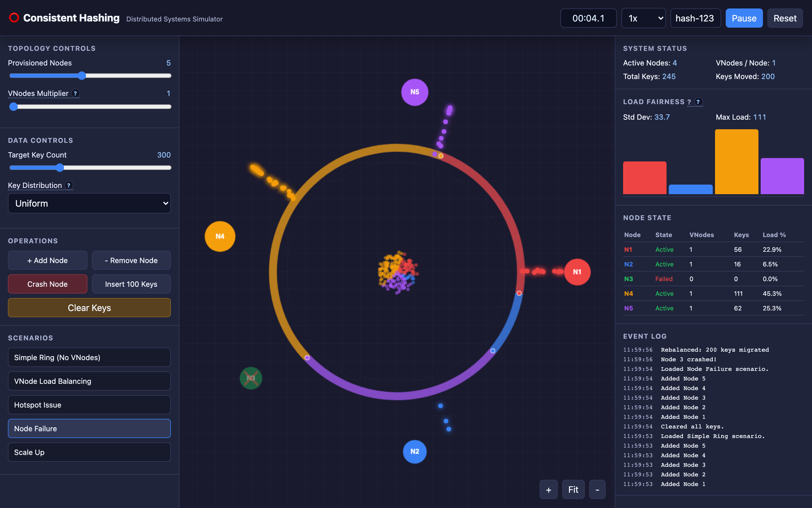Image resolution: width=812 pixels, height=508 pixels.
Task: Click the key cluster in ring center
Action: tap(398, 272)
